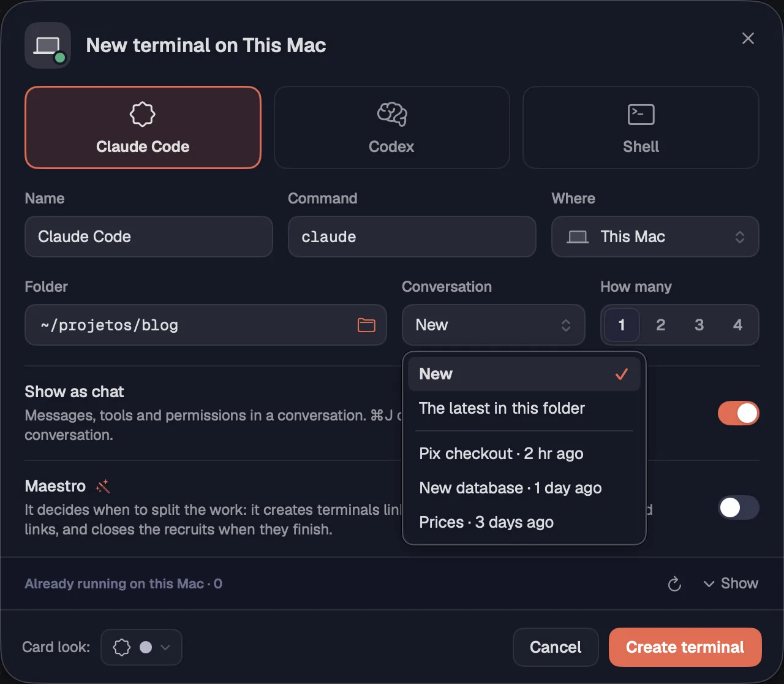Click the Name input field
784x684 pixels.
pos(149,237)
